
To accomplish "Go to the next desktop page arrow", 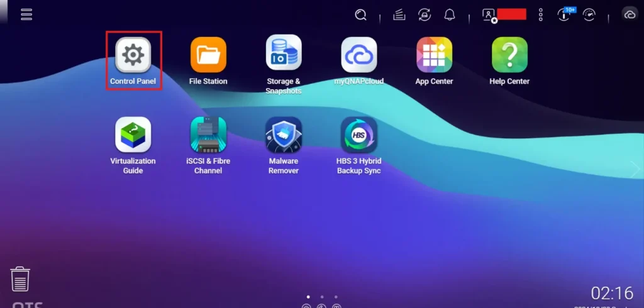I will click(635, 169).
